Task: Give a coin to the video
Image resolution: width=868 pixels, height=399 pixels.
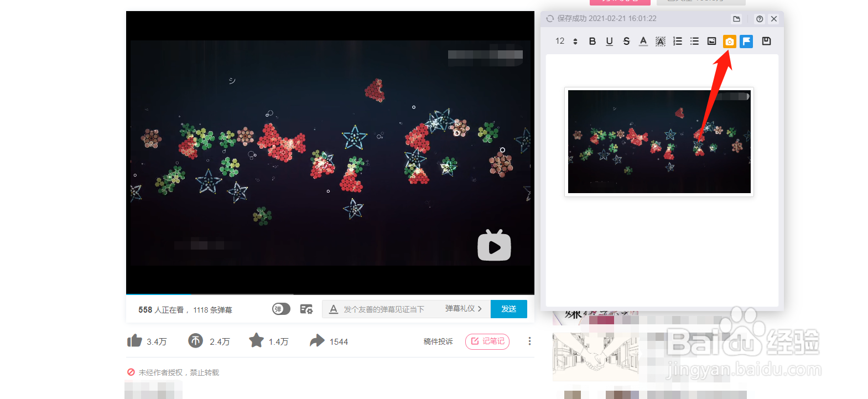Action: click(x=195, y=340)
